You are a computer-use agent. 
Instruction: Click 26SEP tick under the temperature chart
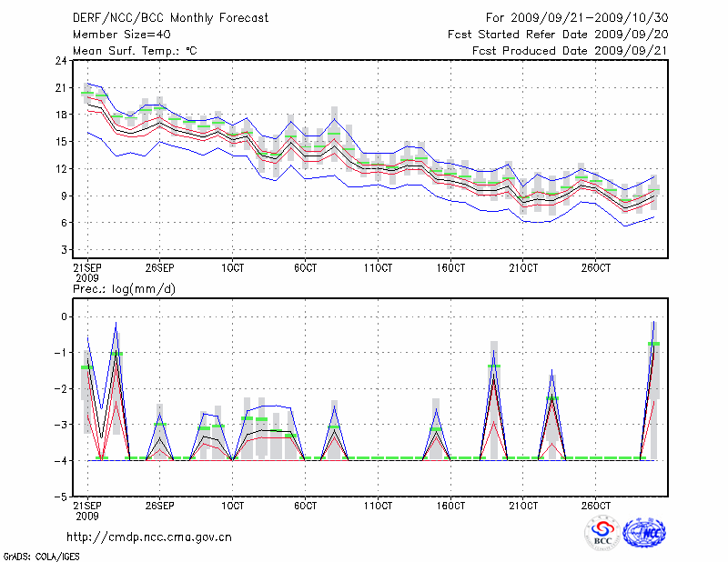(159, 268)
